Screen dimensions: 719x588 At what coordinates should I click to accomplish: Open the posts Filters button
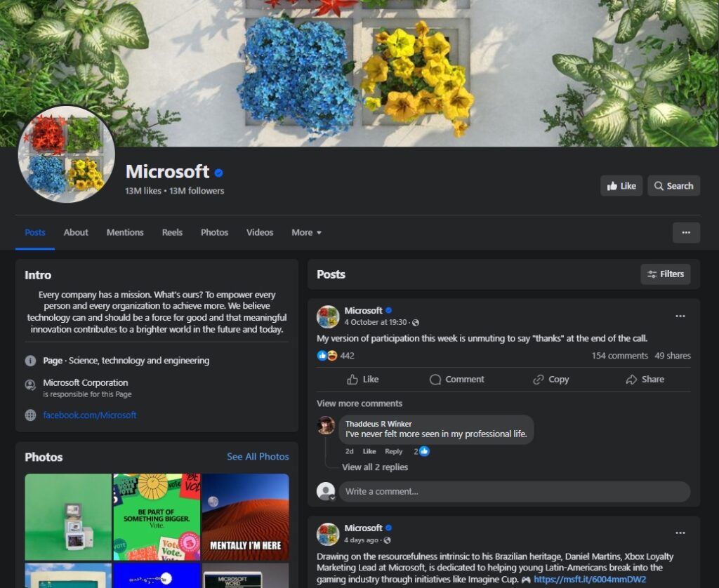[665, 274]
